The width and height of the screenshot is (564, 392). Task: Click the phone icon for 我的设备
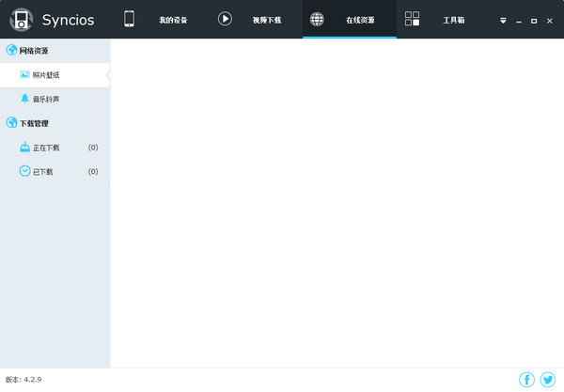point(130,19)
